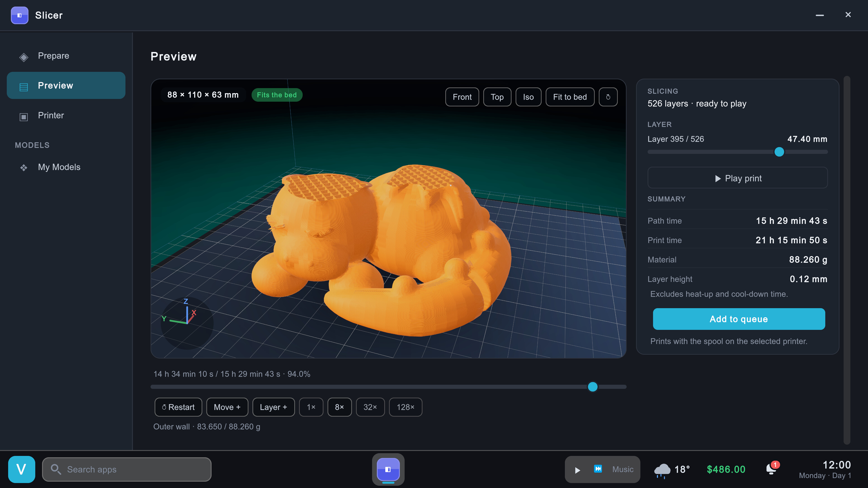Restart the print playback
This screenshot has width=868, height=488.
coord(178,407)
